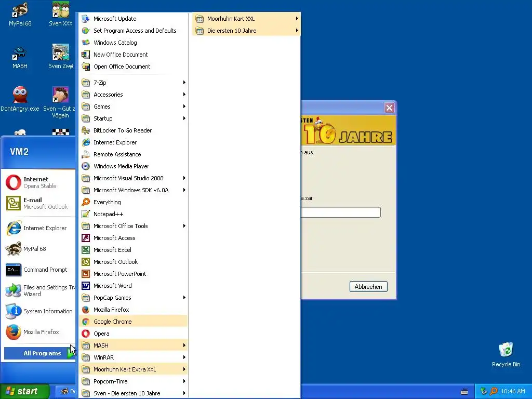Click on-screen keyboard icon in taskbar
Image resolution: width=532 pixels, height=399 pixels.
pos(464,392)
